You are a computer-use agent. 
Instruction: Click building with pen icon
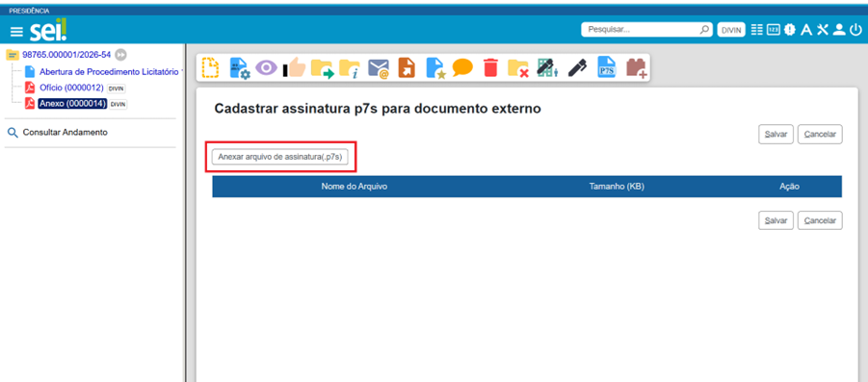point(547,68)
